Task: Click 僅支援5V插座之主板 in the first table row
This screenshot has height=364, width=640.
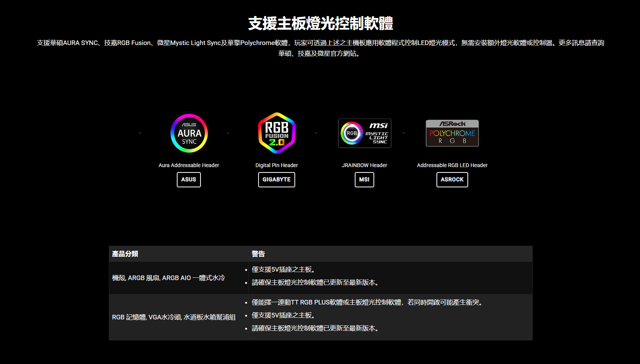Action: coord(284,270)
